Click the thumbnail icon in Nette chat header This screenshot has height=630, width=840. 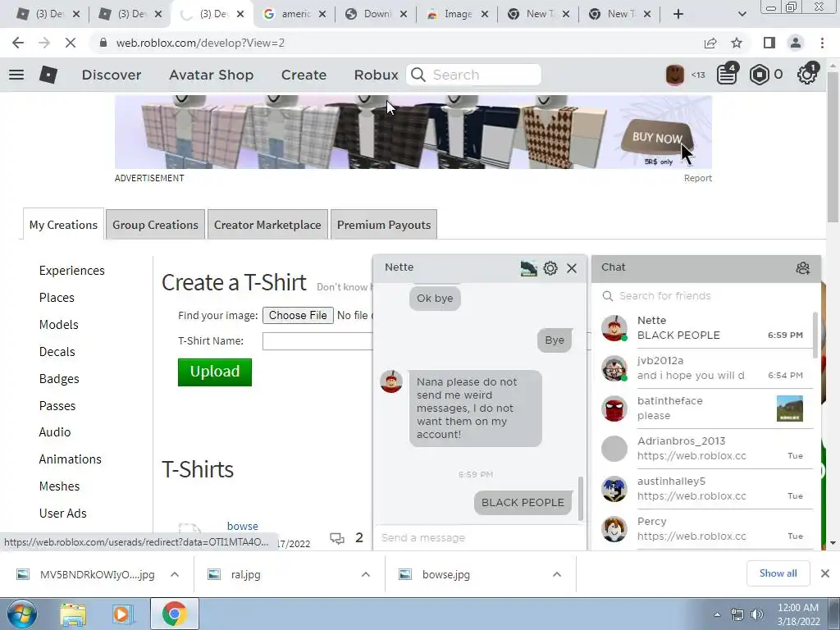tap(529, 268)
